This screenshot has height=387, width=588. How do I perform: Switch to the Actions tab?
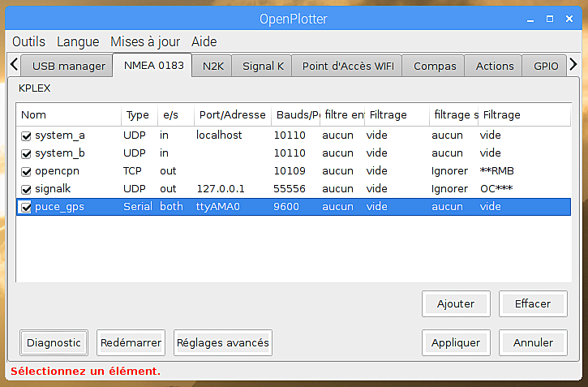click(x=494, y=66)
